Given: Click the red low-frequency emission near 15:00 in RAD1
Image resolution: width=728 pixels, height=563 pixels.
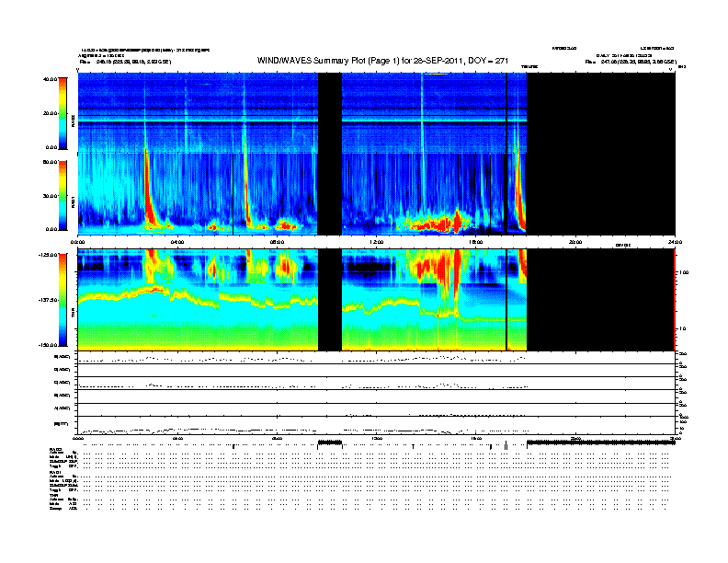Looking at the screenshot, I should 437,223.
